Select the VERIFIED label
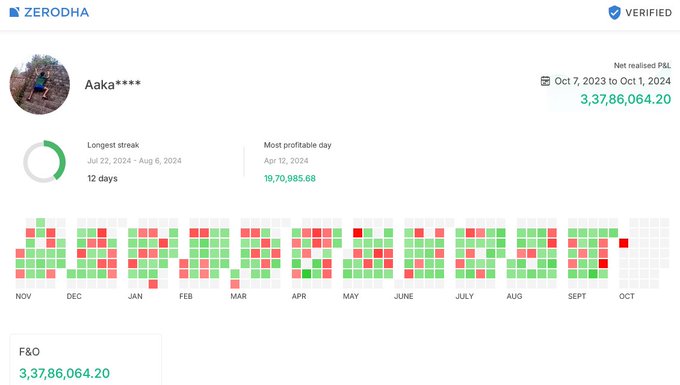 coord(648,13)
